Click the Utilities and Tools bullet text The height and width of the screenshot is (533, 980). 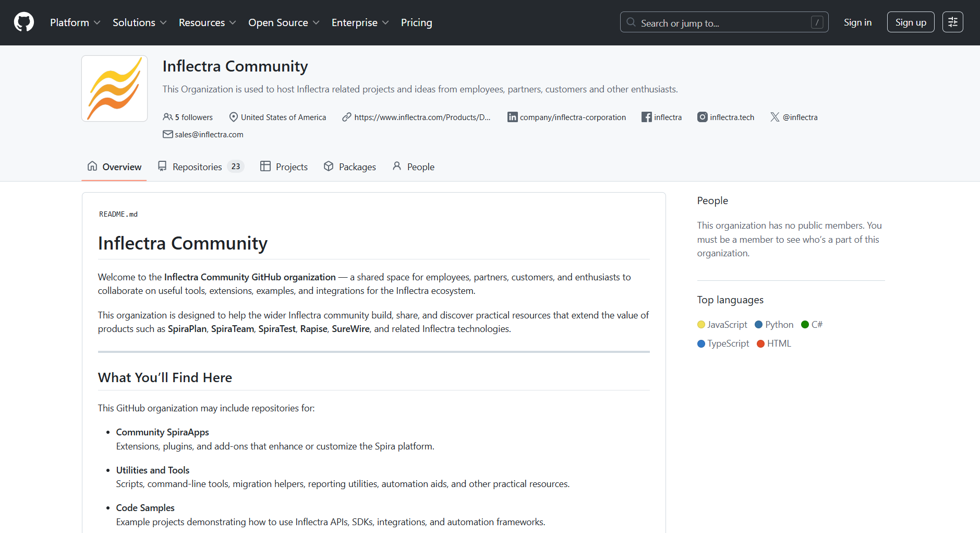tap(152, 470)
